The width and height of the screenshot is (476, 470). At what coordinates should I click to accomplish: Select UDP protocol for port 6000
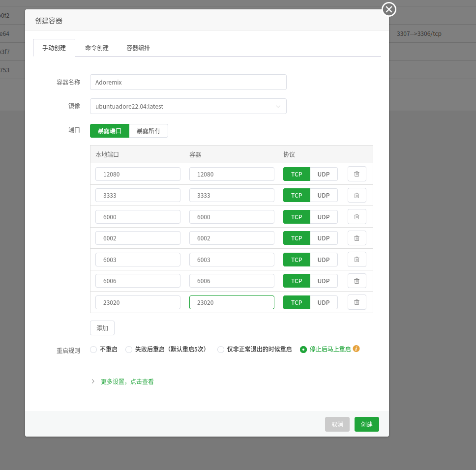324,217
